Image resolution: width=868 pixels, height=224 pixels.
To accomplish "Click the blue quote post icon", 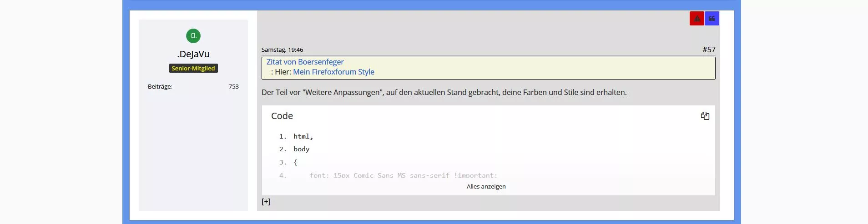I will tap(712, 19).
